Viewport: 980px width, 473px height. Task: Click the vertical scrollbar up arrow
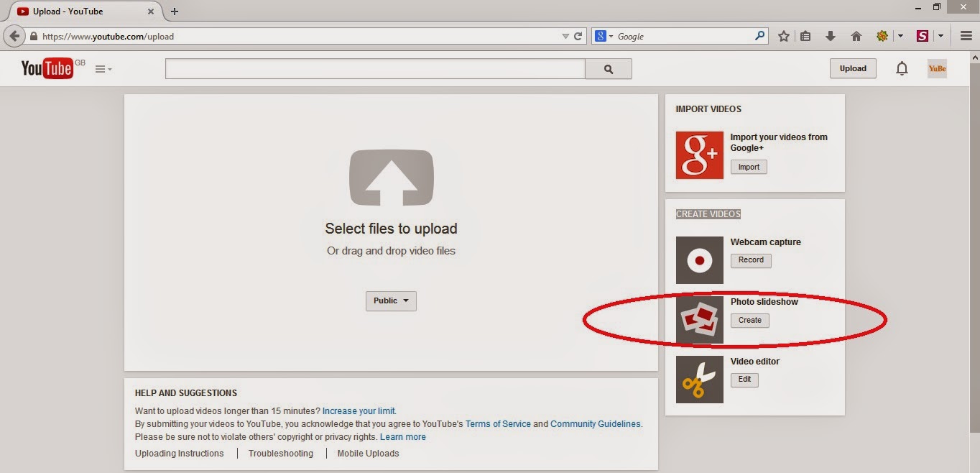pos(974,57)
